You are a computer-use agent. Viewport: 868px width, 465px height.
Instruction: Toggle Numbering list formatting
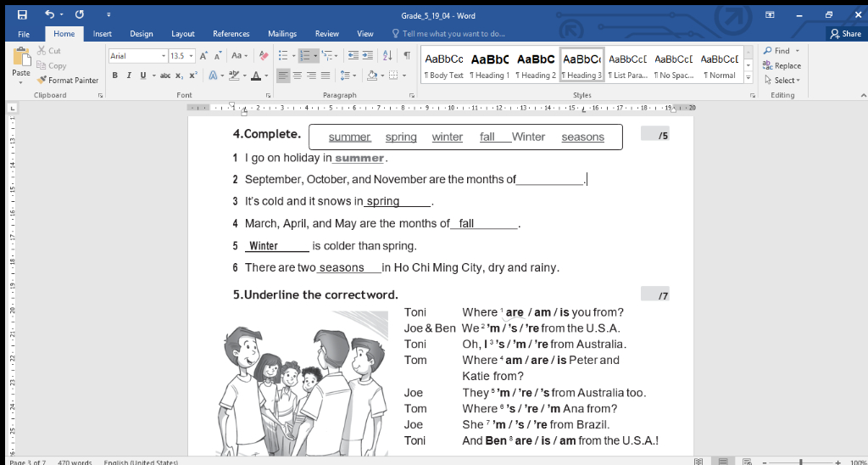pyautogui.click(x=304, y=56)
